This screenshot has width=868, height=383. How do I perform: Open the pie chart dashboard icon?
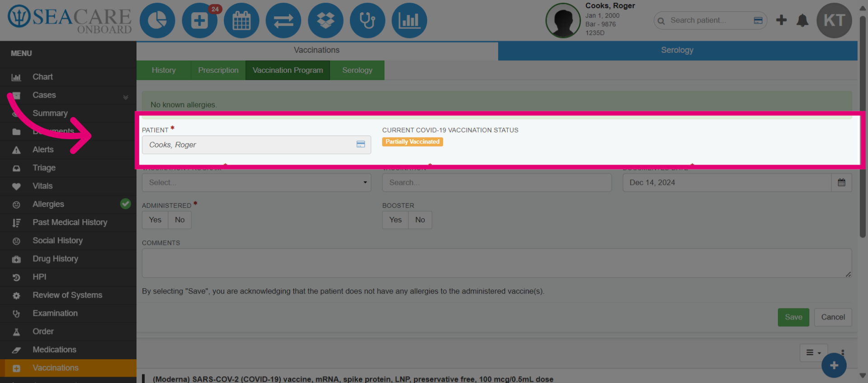(157, 21)
